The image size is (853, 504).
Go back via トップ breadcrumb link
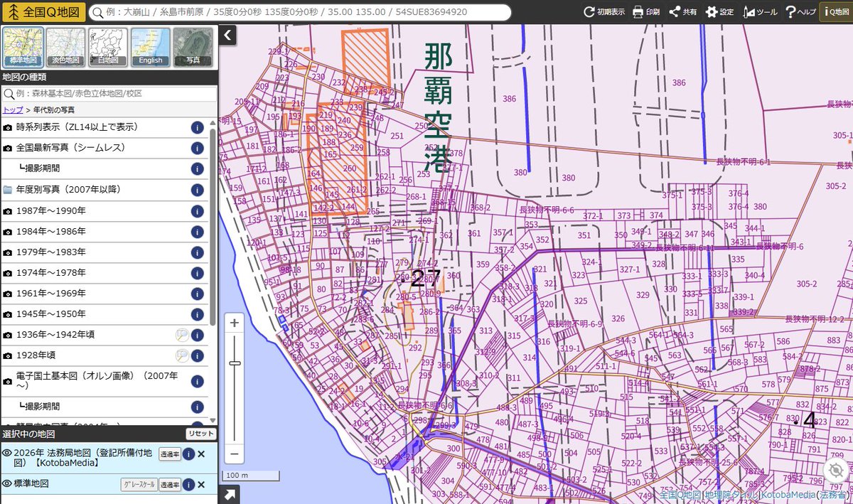(x=13, y=109)
